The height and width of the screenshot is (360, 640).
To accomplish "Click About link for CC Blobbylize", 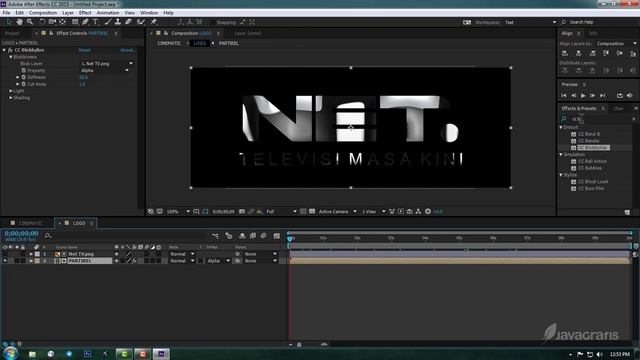I will click(128, 50).
